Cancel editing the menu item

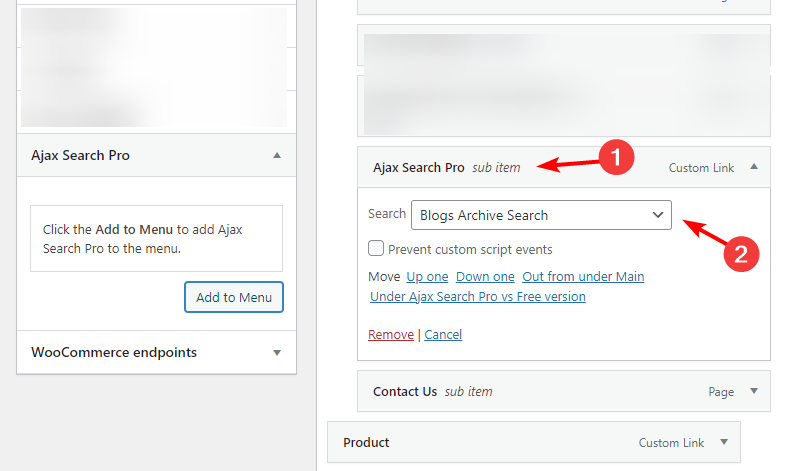pos(443,335)
